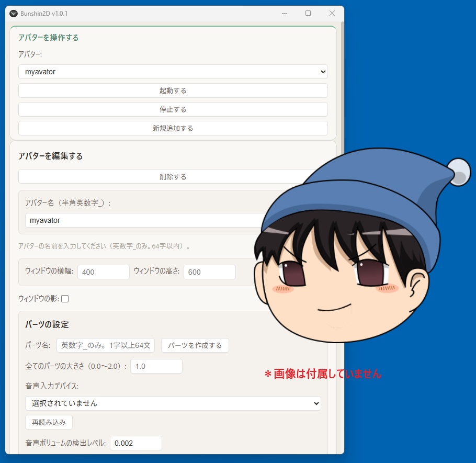
Task: Click the パーツ名 input field
Action: (106, 345)
